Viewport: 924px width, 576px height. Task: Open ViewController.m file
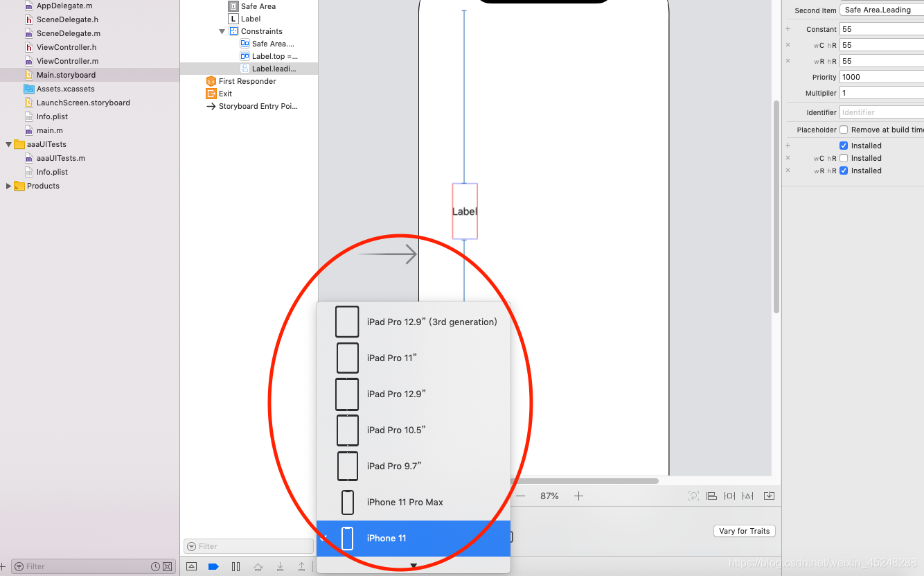(67, 61)
